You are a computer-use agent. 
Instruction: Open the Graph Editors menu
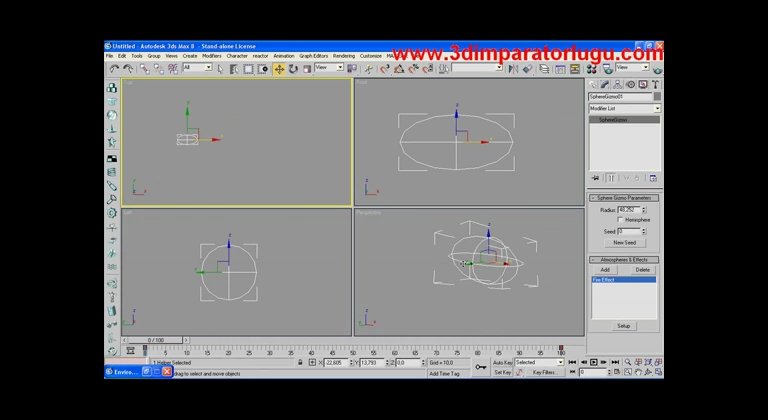click(x=313, y=56)
